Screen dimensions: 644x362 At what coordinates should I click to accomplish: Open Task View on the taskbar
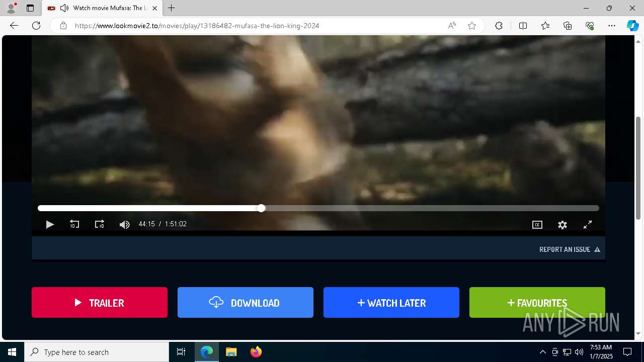(x=181, y=352)
